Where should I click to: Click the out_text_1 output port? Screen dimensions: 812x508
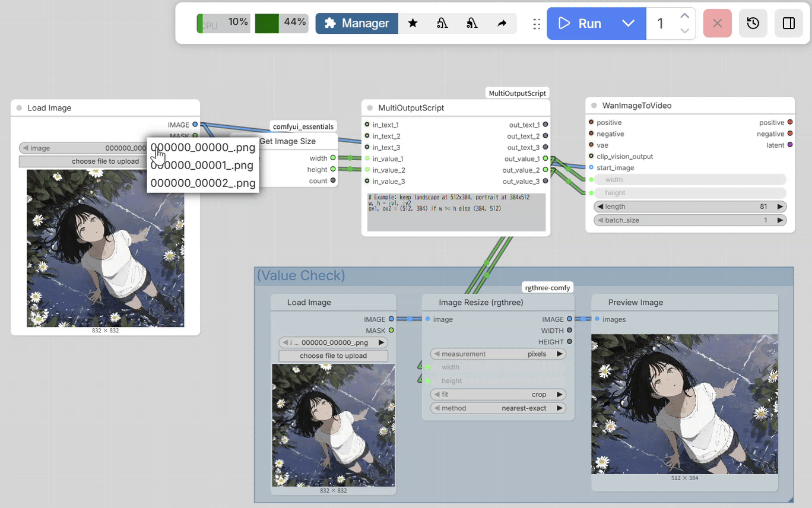pyautogui.click(x=545, y=125)
